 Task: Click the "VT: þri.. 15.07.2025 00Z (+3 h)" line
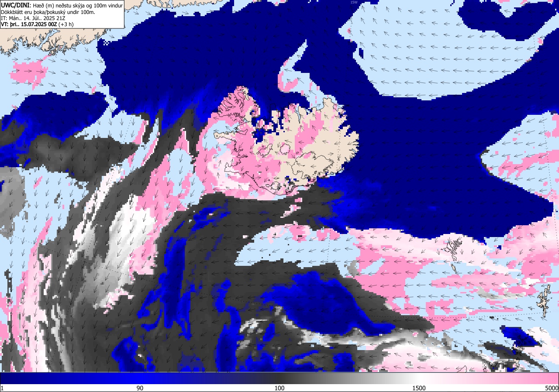click(37, 24)
